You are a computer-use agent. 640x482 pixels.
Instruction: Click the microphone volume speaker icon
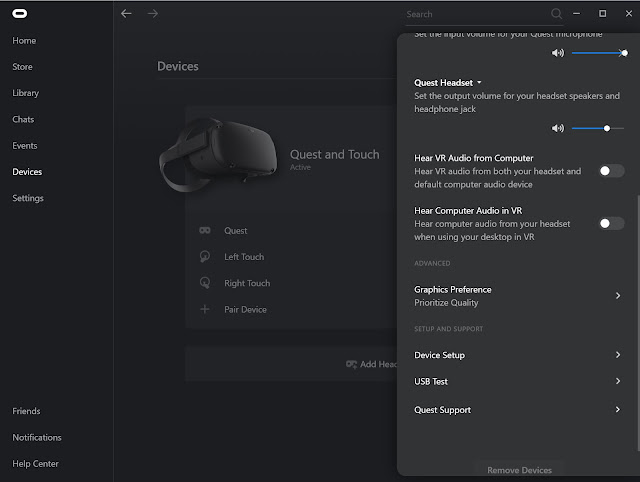point(558,53)
